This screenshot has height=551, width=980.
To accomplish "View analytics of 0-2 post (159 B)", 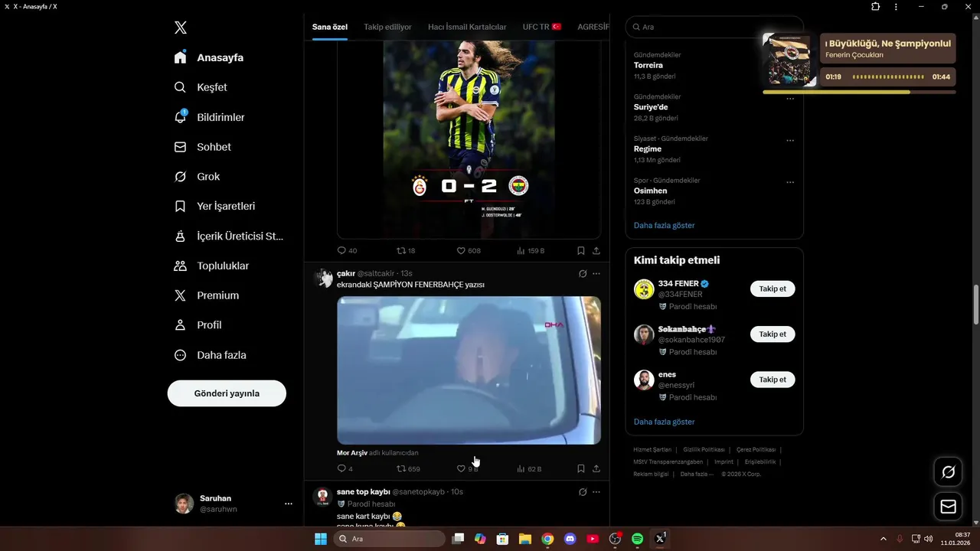I will (x=531, y=250).
